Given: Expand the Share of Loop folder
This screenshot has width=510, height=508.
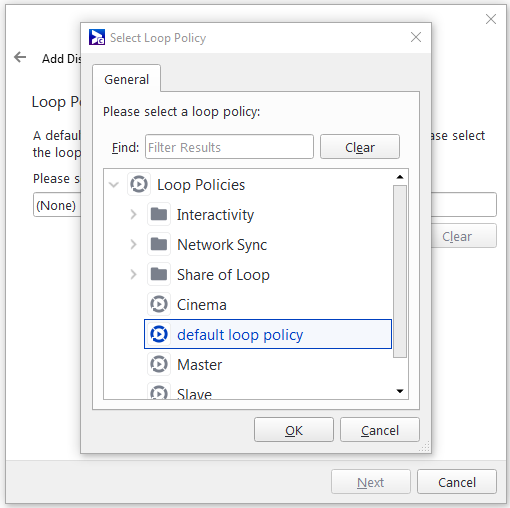Looking at the screenshot, I should point(133,274).
